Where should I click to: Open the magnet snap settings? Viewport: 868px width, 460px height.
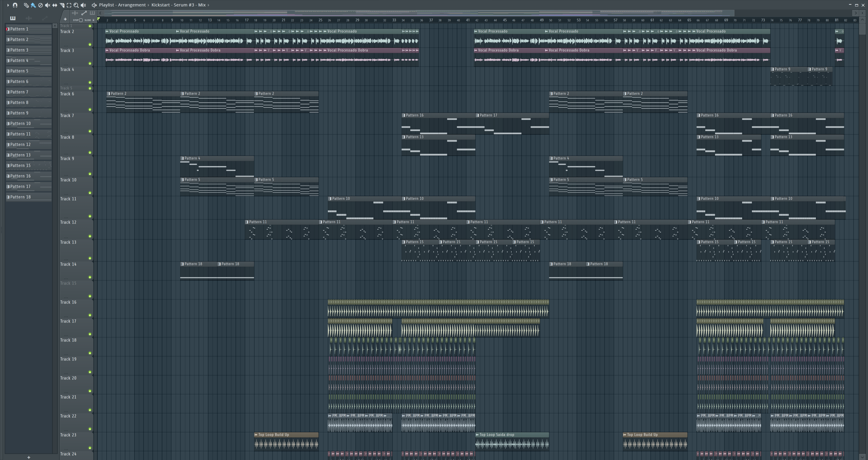(15, 5)
